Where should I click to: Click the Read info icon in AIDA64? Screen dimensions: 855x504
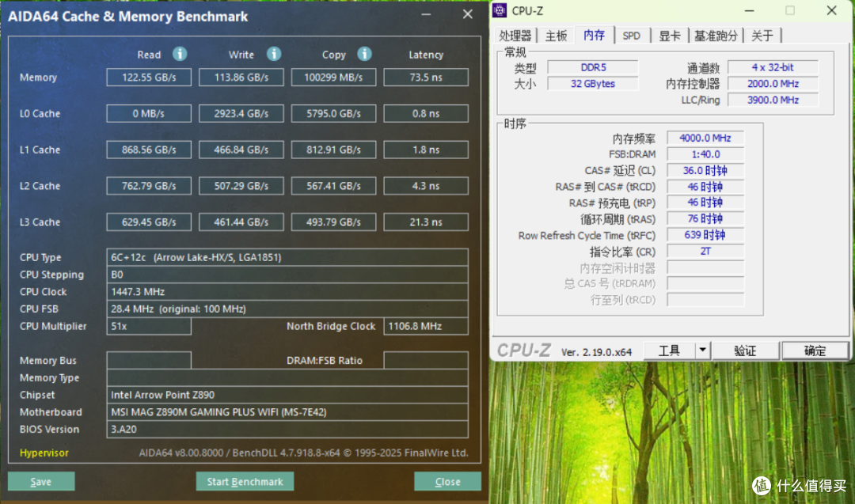180,54
